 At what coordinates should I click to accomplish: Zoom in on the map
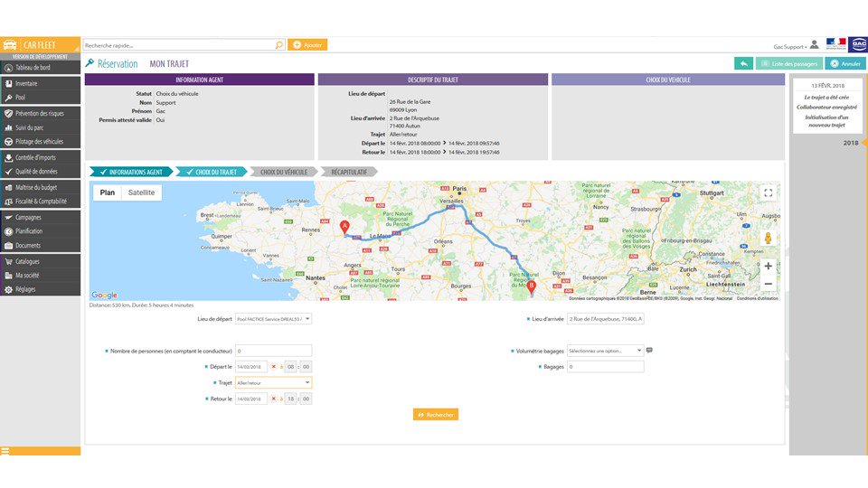point(768,266)
